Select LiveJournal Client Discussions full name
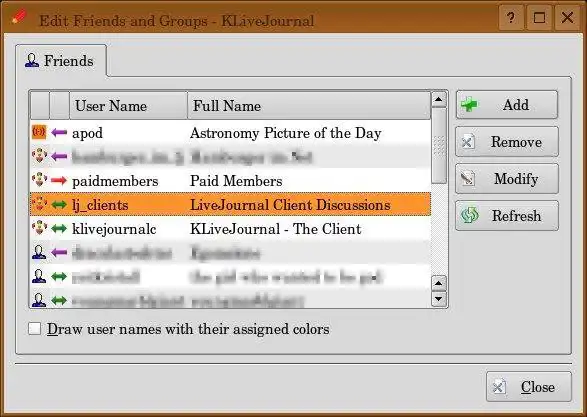The width and height of the screenshot is (587, 417). coord(290,205)
